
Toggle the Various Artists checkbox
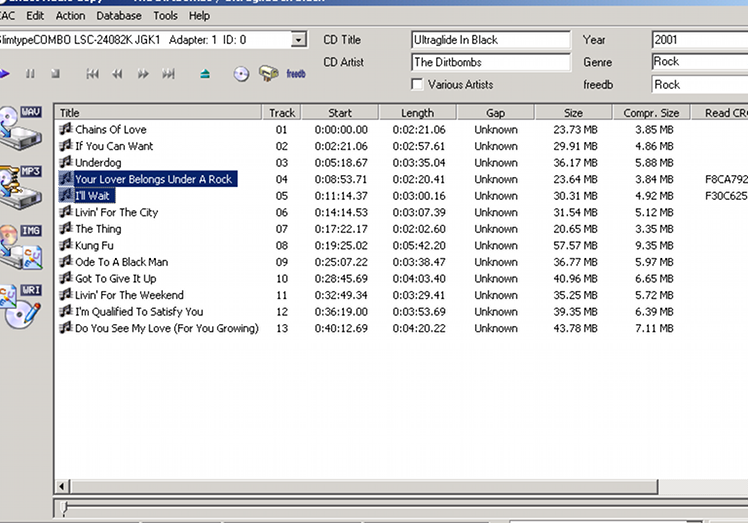pyautogui.click(x=417, y=84)
